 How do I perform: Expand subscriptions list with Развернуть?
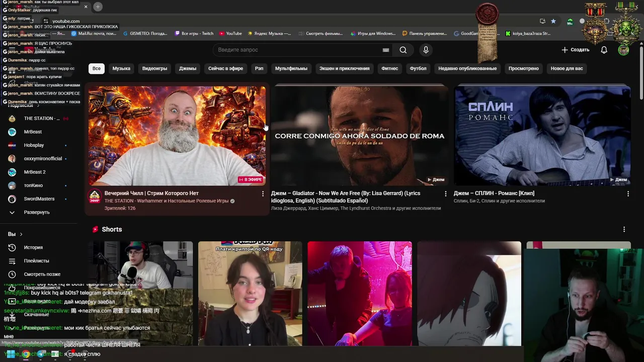(39, 212)
